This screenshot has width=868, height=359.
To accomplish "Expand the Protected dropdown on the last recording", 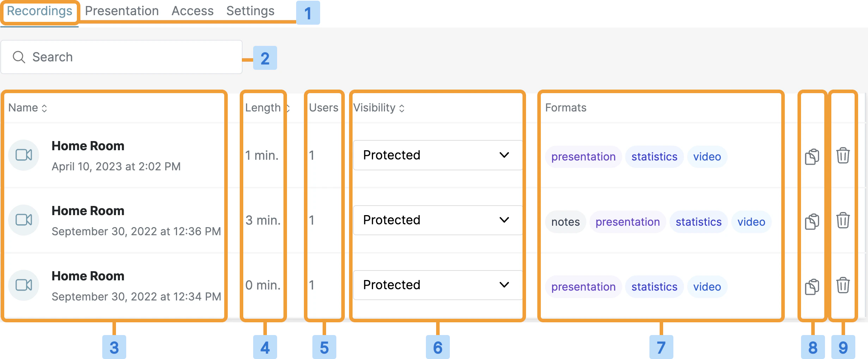I will click(x=437, y=285).
